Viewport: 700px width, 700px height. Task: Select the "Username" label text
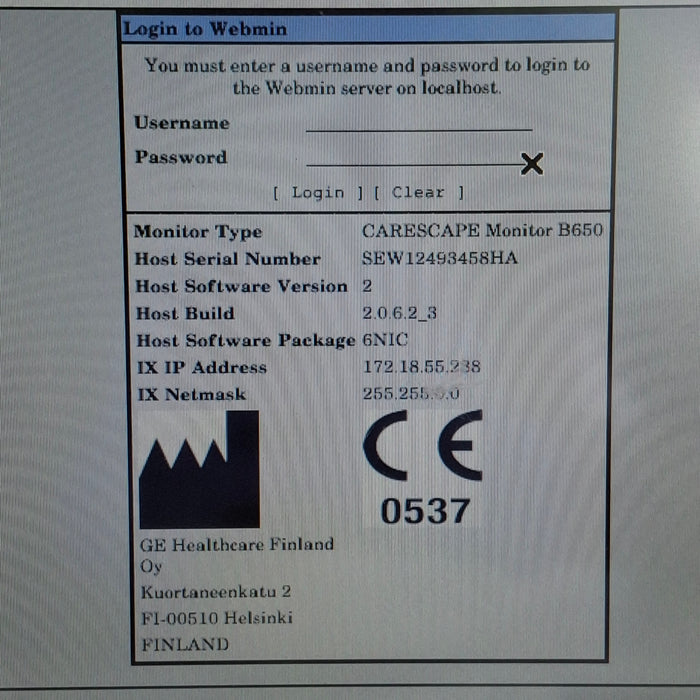coord(182,123)
